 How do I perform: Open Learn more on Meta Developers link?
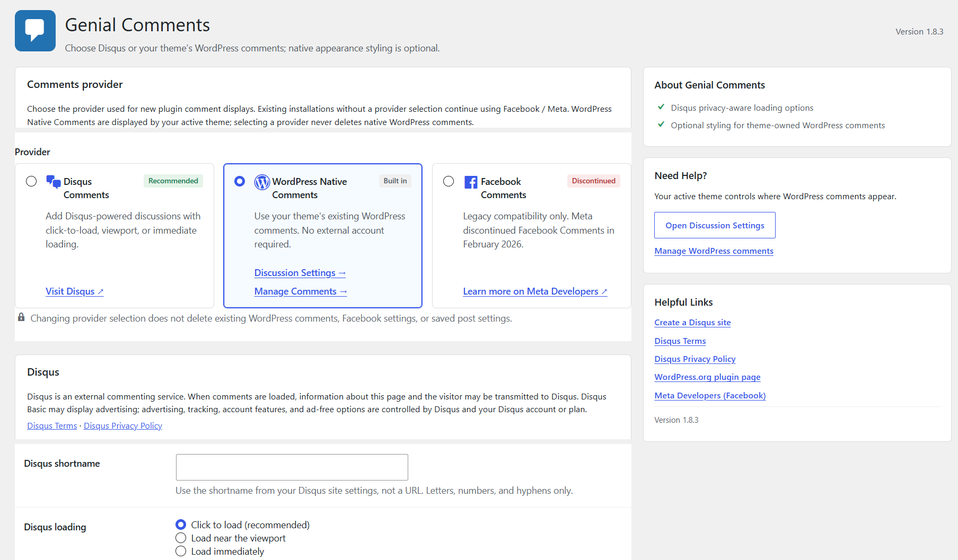[x=535, y=291]
